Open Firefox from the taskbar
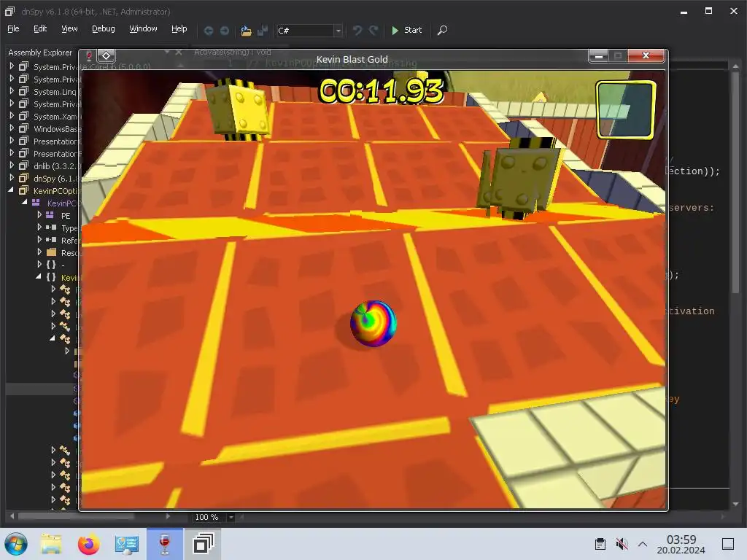The image size is (747, 560). [88, 544]
